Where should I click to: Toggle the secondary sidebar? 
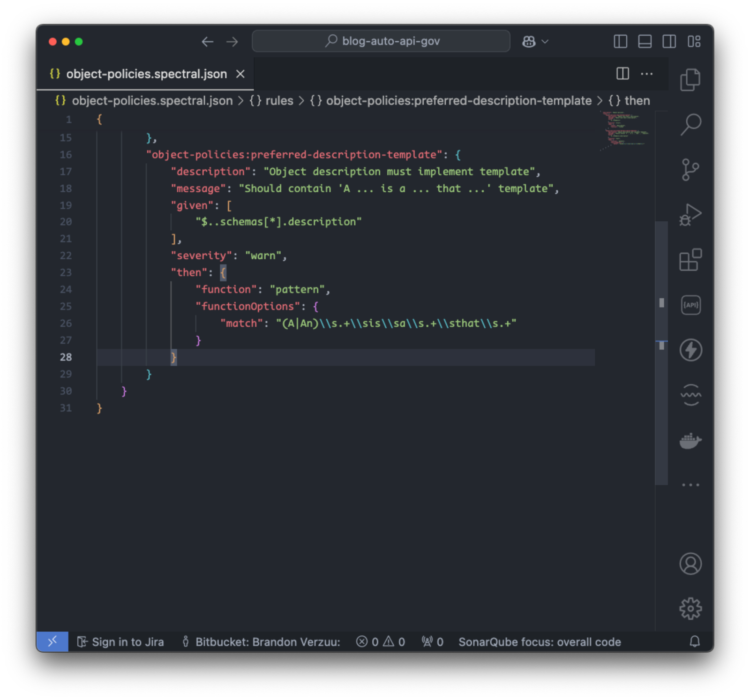coord(669,41)
